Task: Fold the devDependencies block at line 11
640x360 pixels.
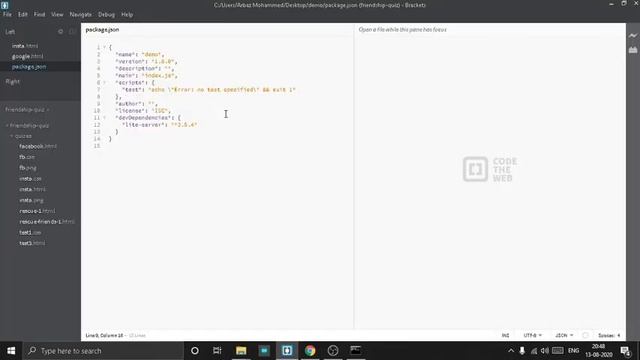Action: pos(104,118)
